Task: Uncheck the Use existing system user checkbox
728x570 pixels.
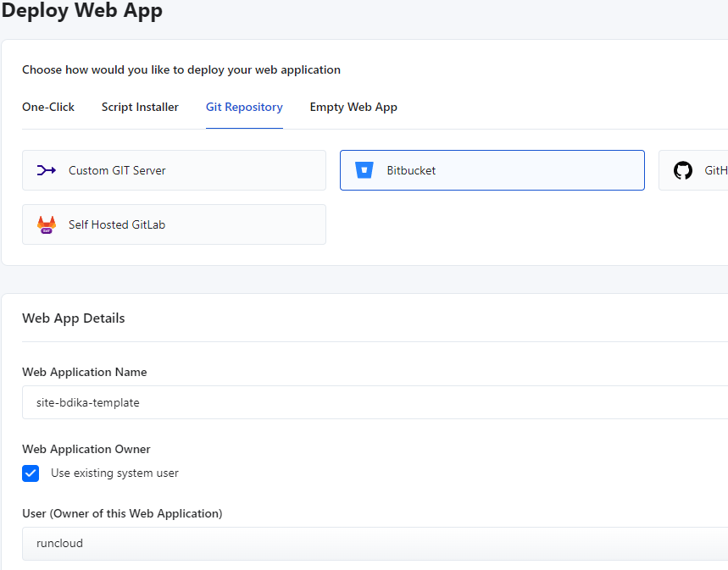Action: point(31,473)
